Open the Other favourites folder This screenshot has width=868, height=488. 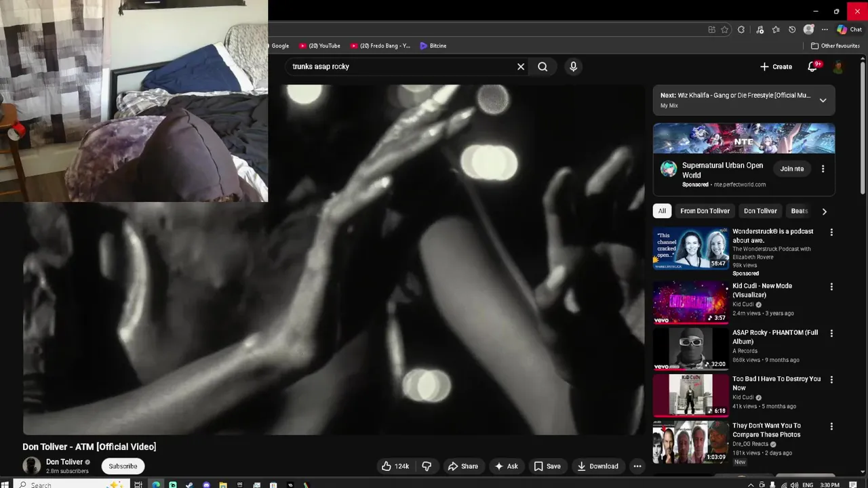(835, 45)
